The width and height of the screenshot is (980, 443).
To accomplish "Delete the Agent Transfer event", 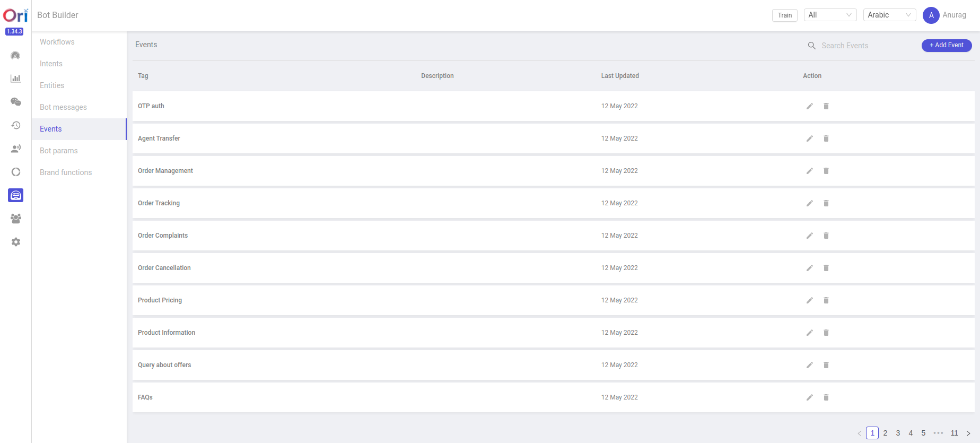I will coord(826,138).
